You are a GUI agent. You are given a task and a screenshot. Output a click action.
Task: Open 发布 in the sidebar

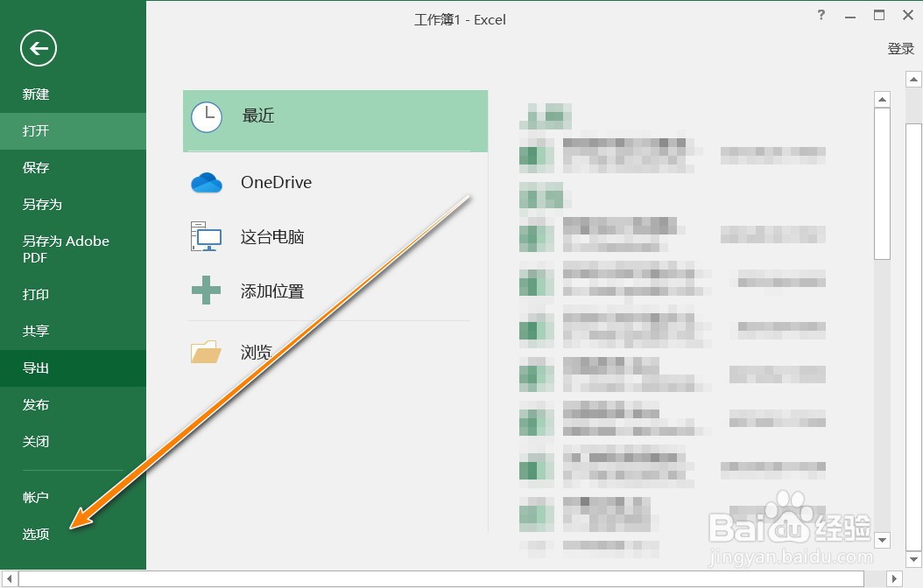point(73,404)
